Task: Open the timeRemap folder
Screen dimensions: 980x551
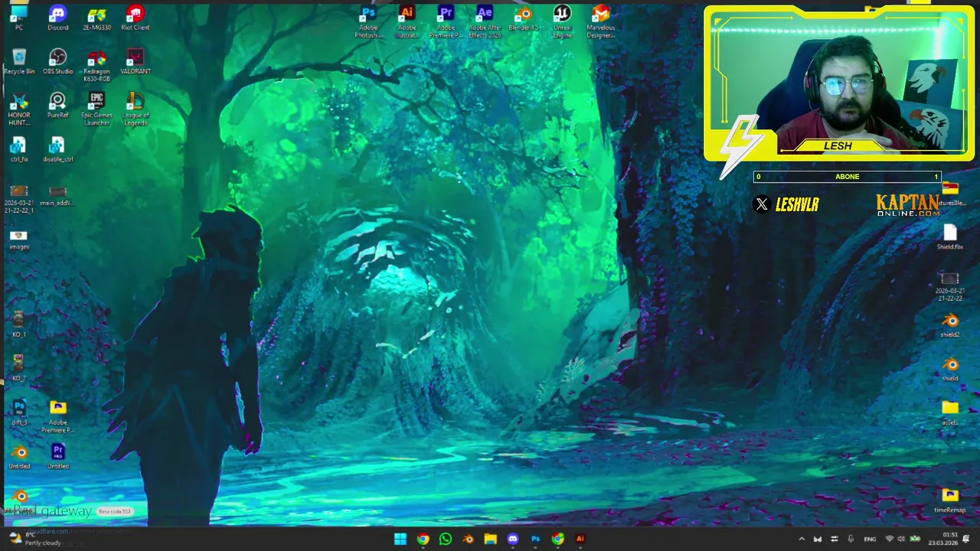Action: 950,500
